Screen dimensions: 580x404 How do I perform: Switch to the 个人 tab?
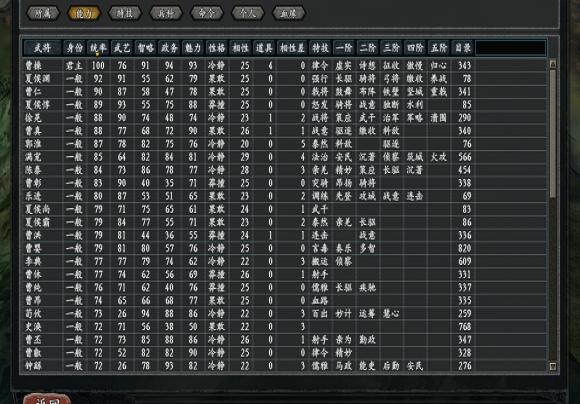(x=248, y=13)
